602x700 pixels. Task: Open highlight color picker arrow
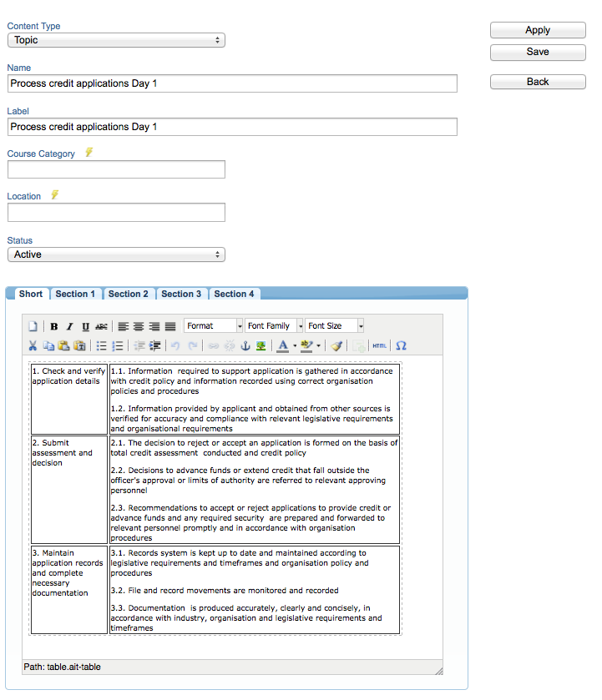click(318, 345)
